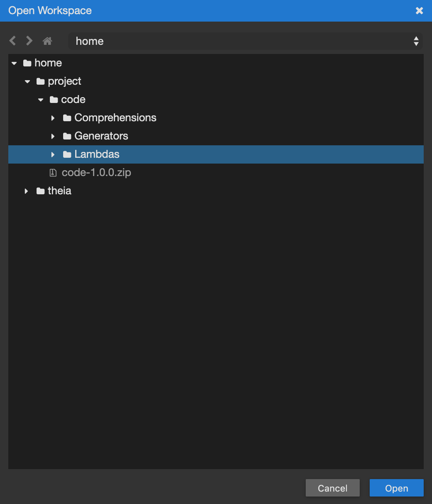Click the Generators folder icon

click(67, 136)
